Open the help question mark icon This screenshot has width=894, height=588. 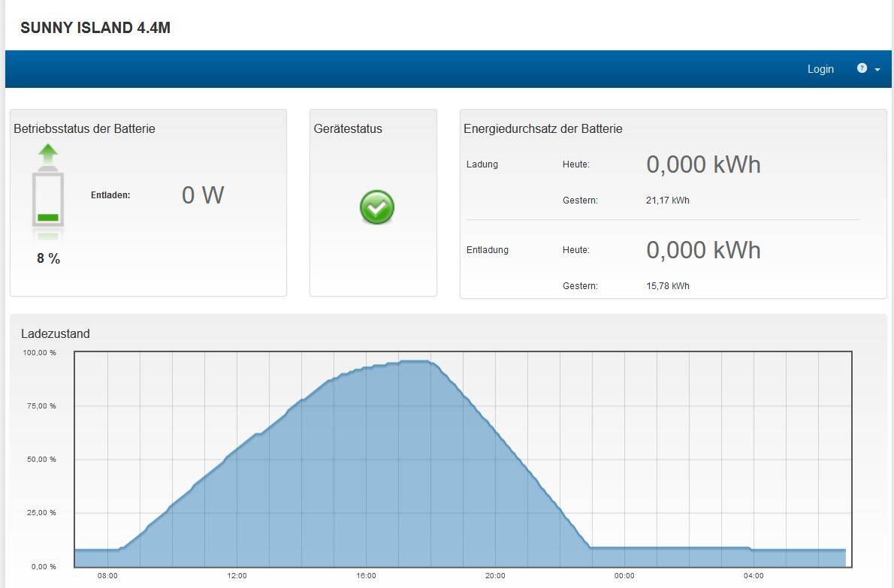point(862,68)
